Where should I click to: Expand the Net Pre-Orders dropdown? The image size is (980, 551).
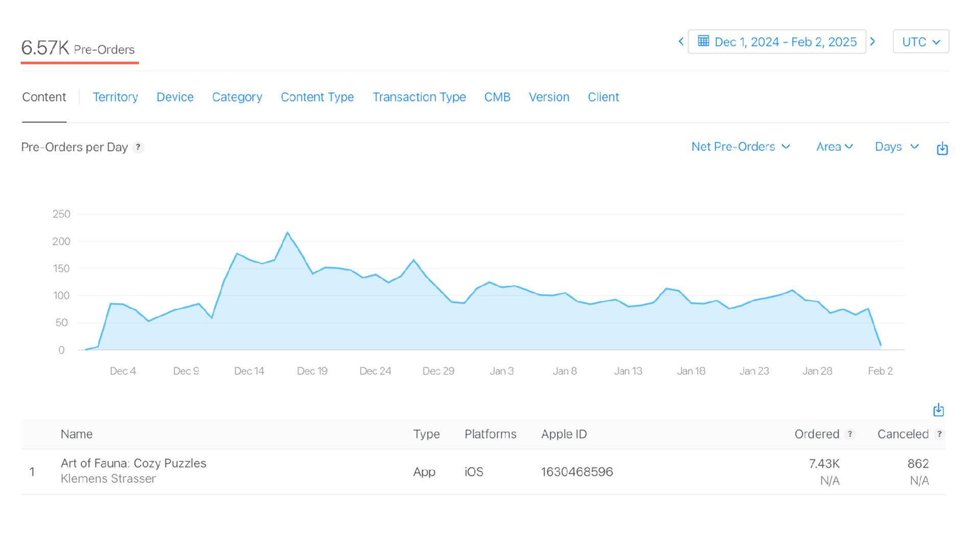741,147
